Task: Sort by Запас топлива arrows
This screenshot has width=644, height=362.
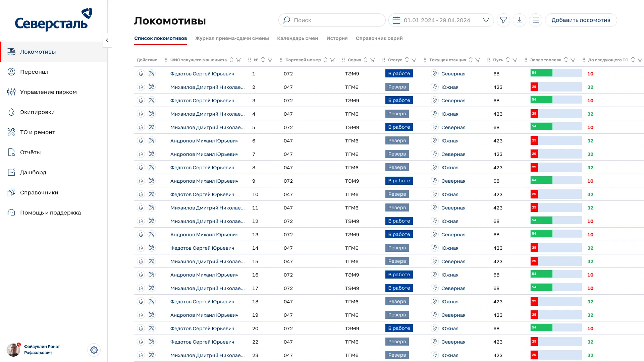Action: click(x=566, y=60)
